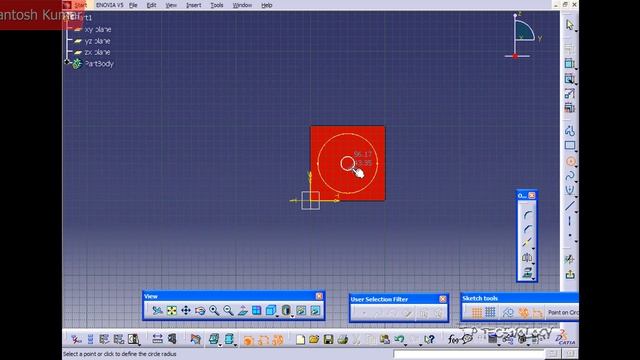Select the Axis sketch tool

(570, 221)
